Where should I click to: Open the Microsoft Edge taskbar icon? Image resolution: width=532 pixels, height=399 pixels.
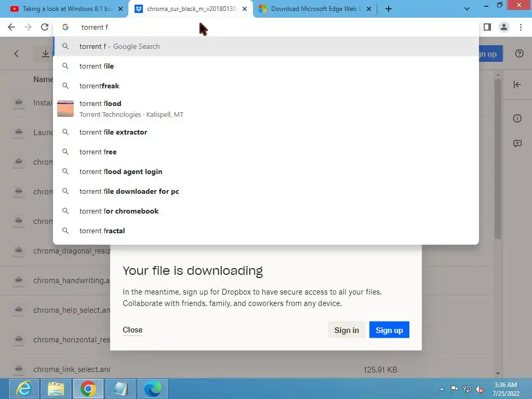[153, 389]
